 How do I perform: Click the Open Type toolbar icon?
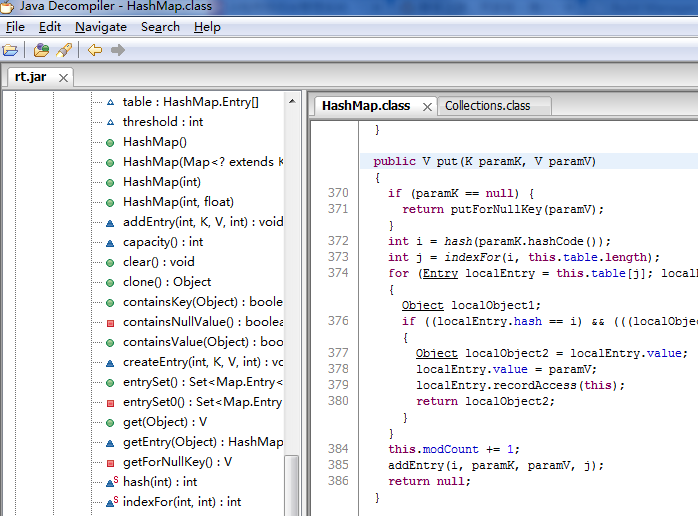[x=41, y=50]
